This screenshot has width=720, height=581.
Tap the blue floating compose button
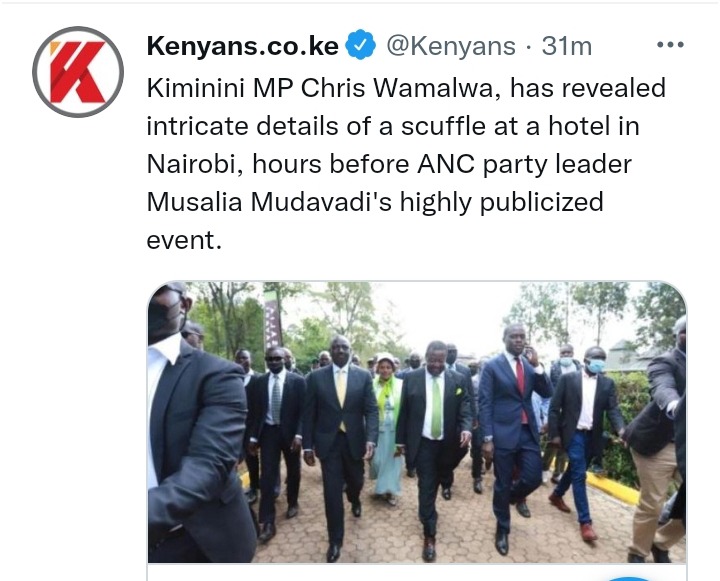(630, 579)
